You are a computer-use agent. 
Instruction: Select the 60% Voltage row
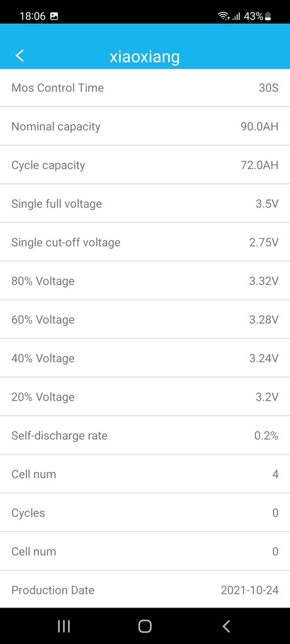tap(145, 319)
